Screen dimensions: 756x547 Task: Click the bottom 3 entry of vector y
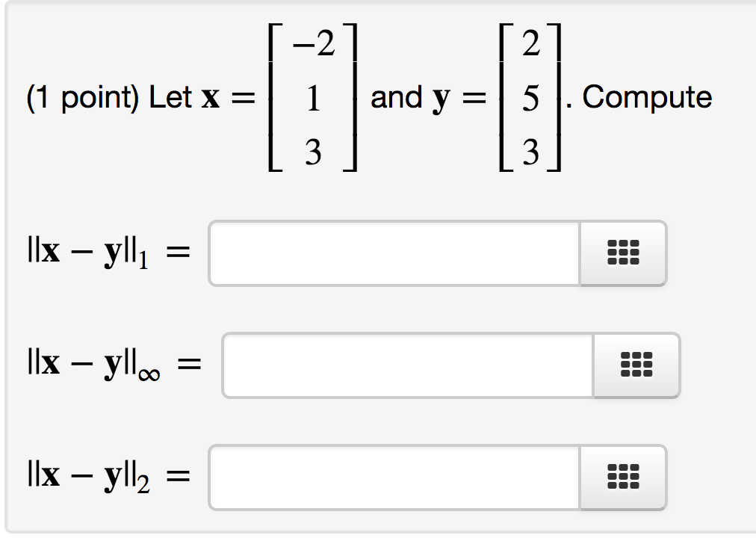pos(531,152)
